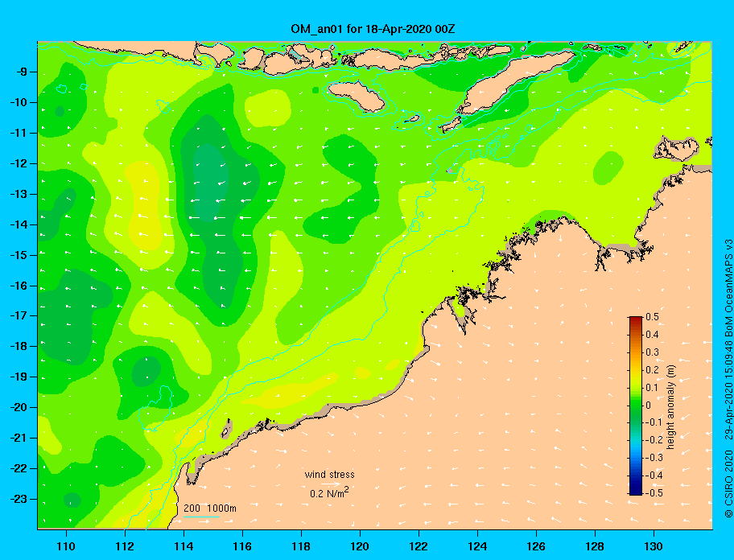Click the height anomaly color bar
This screenshot has height=560, width=734.
tap(636, 406)
